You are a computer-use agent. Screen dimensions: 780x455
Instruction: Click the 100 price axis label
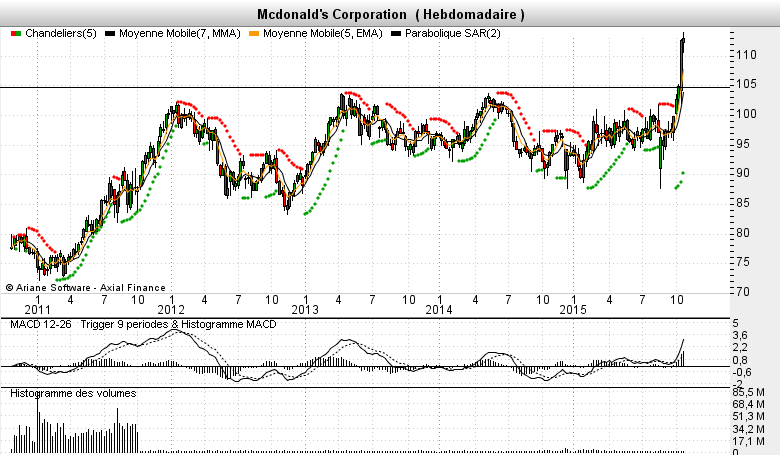tap(746, 114)
